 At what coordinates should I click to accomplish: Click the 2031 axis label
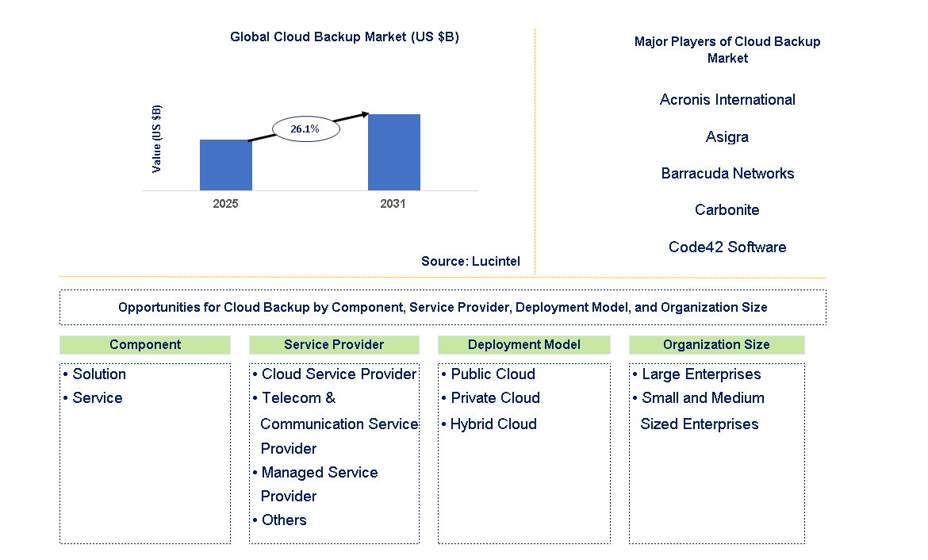point(393,204)
